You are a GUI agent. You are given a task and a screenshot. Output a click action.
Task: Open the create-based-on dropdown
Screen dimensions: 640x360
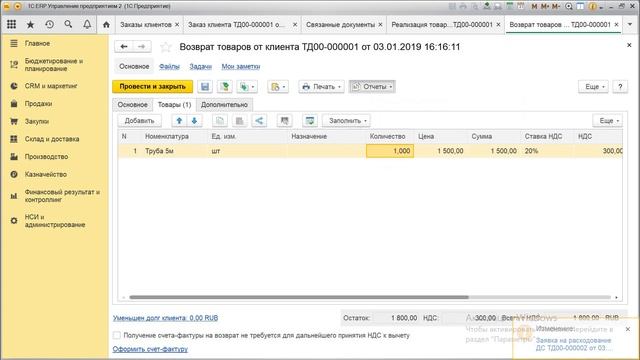pyautogui.click(x=247, y=87)
